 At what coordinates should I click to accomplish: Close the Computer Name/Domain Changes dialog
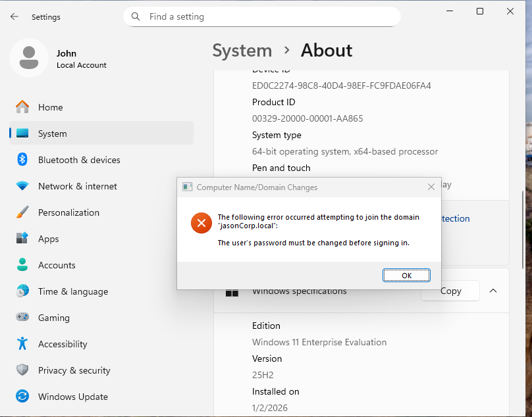click(x=431, y=187)
